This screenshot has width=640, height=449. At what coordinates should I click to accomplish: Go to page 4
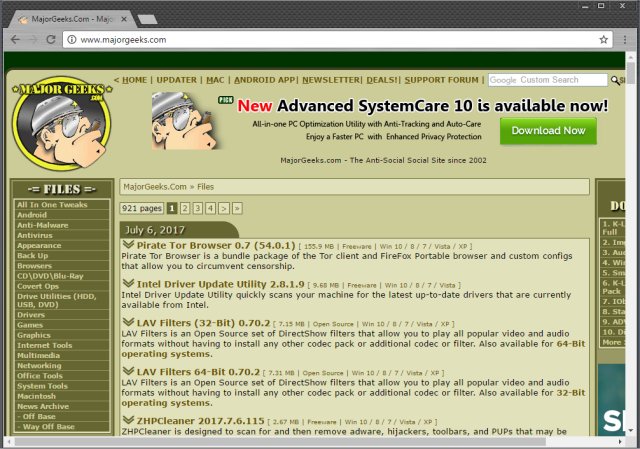click(x=211, y=209)
